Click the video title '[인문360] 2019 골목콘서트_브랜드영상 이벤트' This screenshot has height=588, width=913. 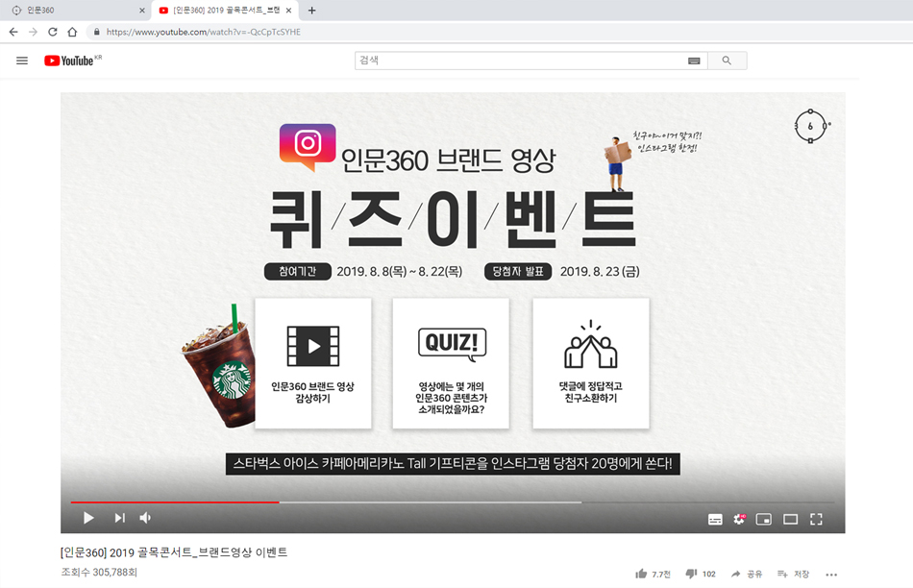[174, 552]
